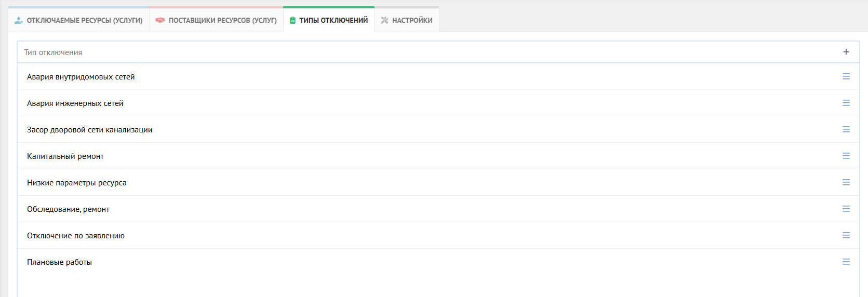The image size is (868, 297).
Task: Click the Тип отключения column header
Action: [53, 52]
